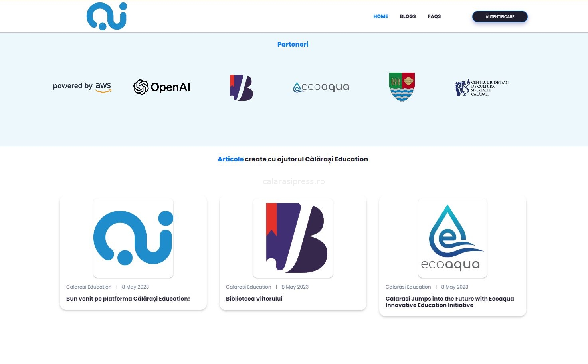Viewport: 588px width, 364px height.
Task: Open the FAQs menu item
Action: tap(434, 16)
